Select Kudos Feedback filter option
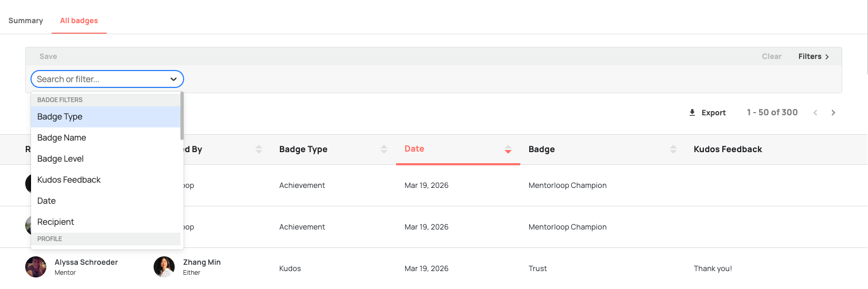 (x=69, y=180)
